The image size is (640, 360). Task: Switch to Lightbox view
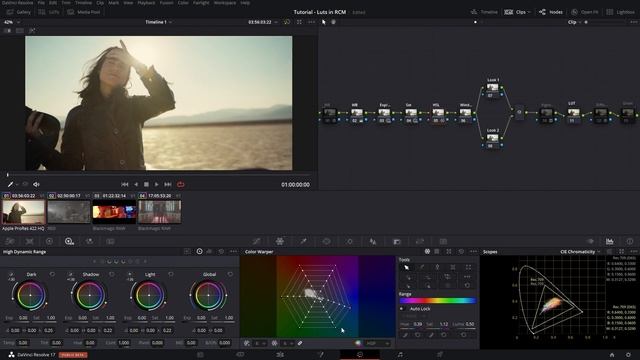tap(621, 12)
